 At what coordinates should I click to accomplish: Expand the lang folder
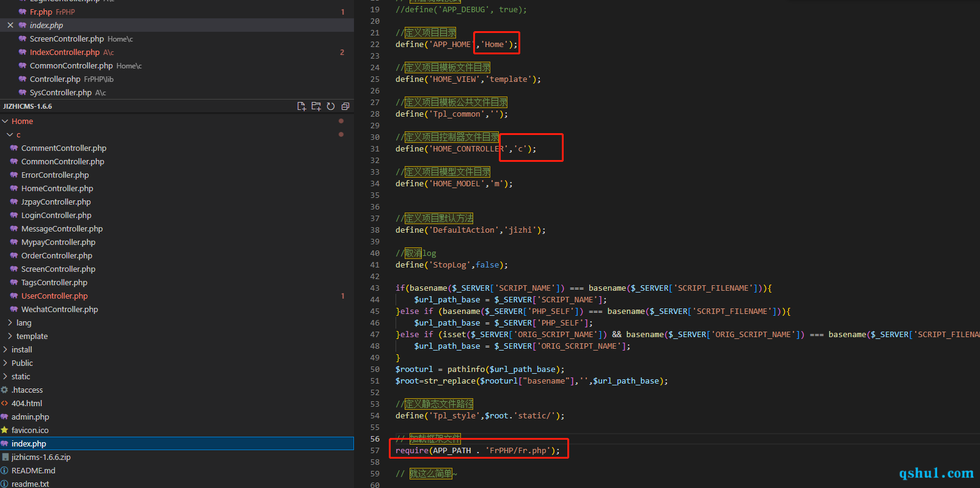tap(10, 322)
